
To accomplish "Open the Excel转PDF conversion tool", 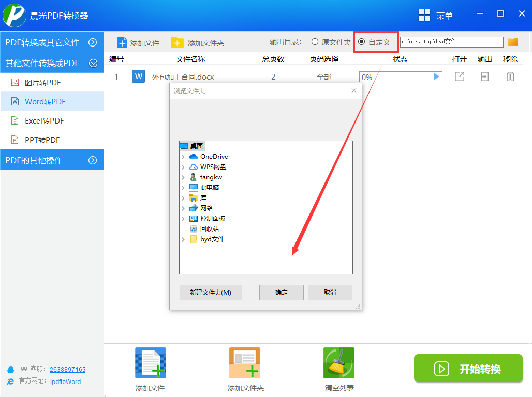I will [x=45, y=120].
